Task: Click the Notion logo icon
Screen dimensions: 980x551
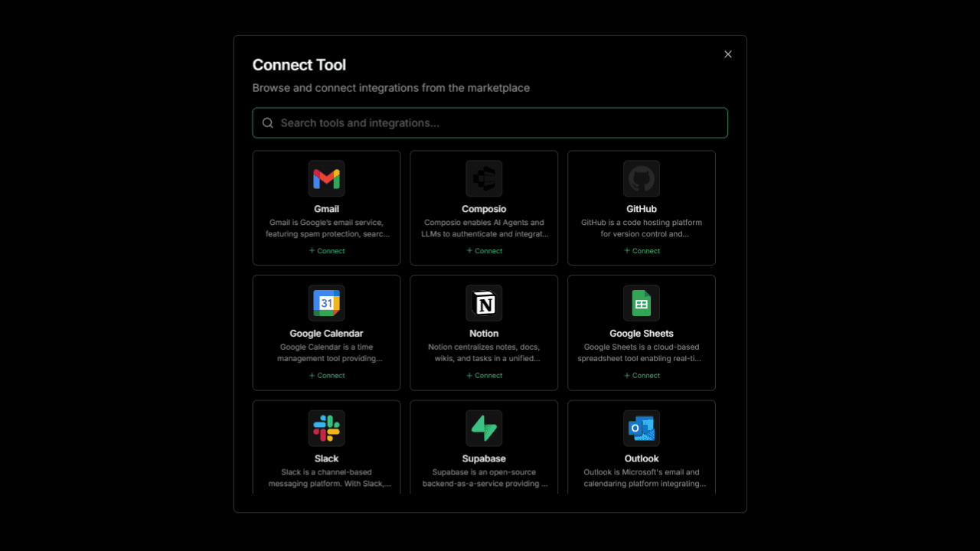Action: [484, 304]
